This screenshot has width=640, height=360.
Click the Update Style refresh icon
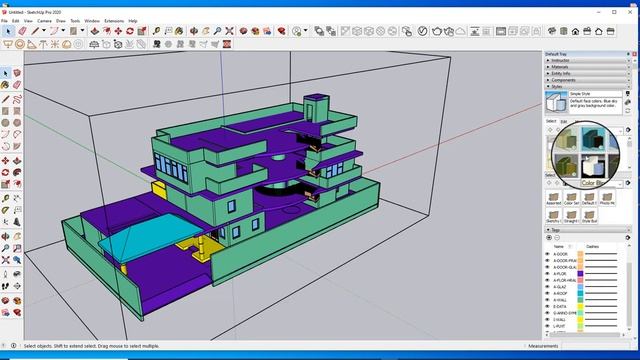click(628, 111)
